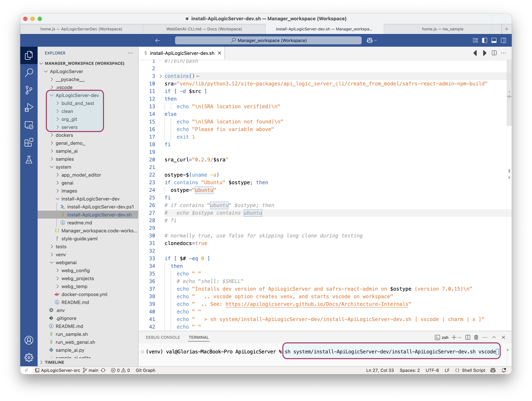The width and height of the screenshot is (532, 401).
Task: Close the terminal panel
Action: click(503, 337)
